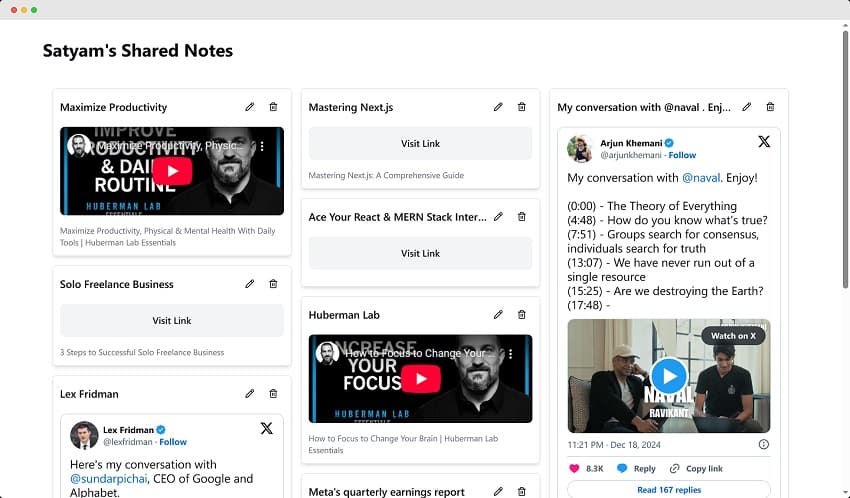Follow Lex Fridman
Image resolution: width=850 pixels, height=498 pixels.
(173, 442)
